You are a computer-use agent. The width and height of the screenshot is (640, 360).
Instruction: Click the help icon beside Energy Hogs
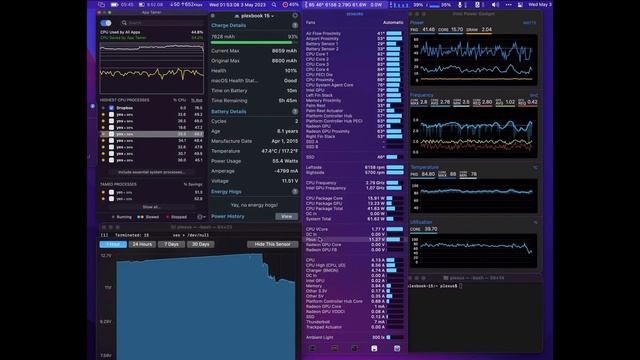point(295,191)
